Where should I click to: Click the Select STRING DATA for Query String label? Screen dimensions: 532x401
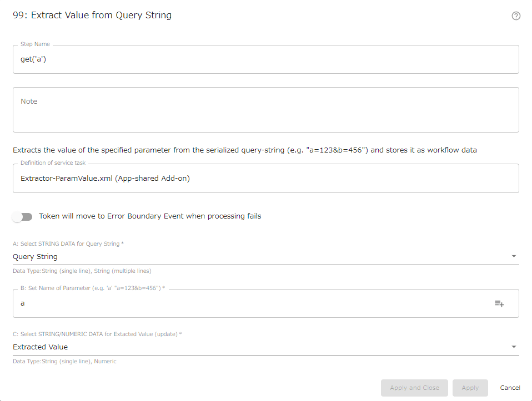tap(68, 243)
